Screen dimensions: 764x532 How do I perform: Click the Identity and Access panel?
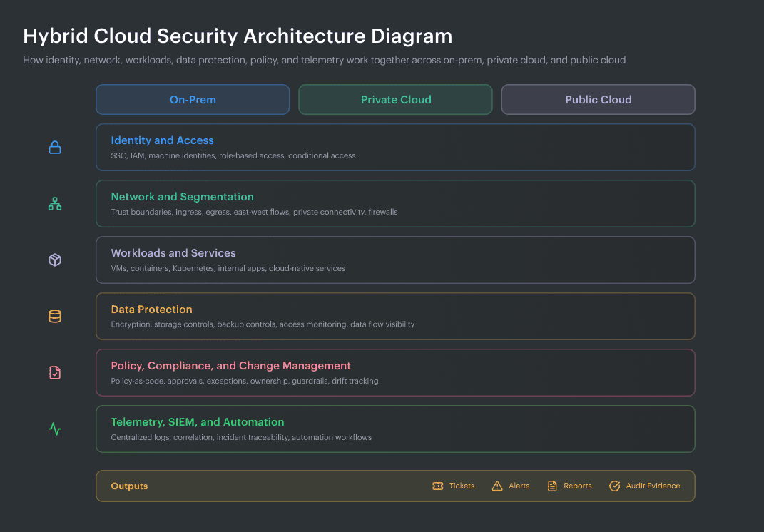pyautogui.click(x=395, y=147)
